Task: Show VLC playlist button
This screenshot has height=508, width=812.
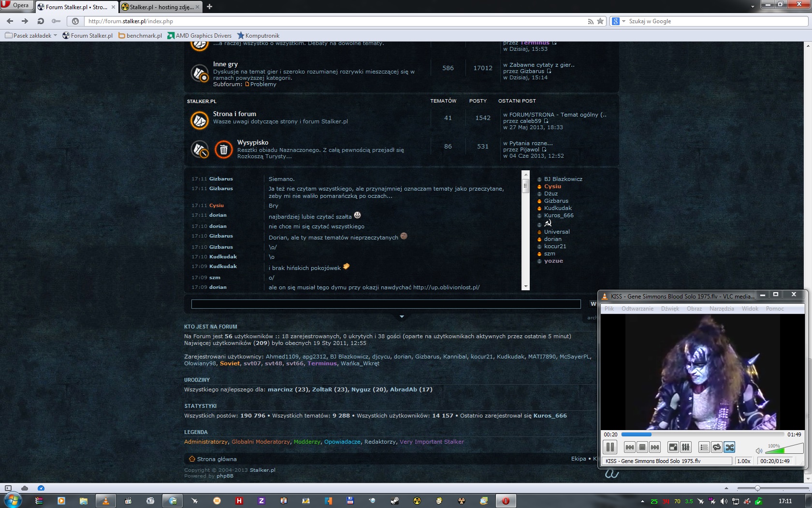Action: 704,447
